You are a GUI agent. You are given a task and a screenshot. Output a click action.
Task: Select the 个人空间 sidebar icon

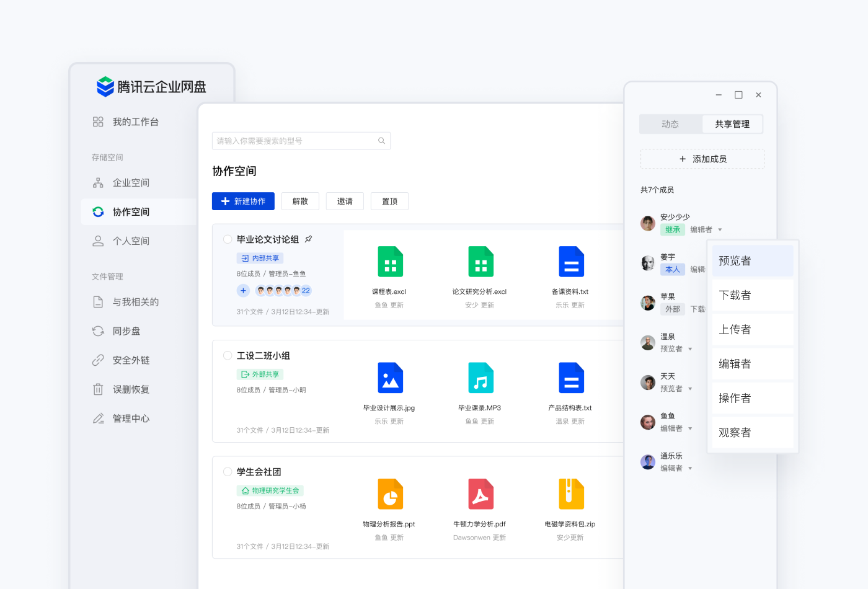click(x=97, y=240)
